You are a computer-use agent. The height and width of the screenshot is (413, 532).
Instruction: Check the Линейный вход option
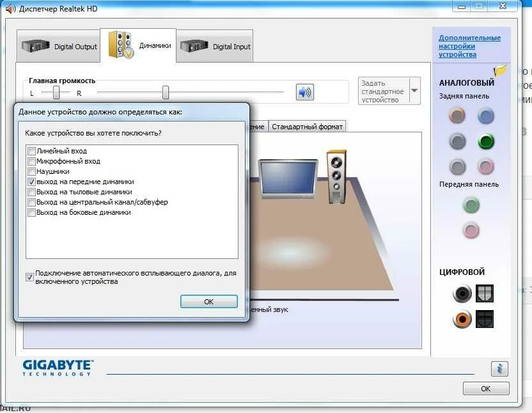(31, 151)
